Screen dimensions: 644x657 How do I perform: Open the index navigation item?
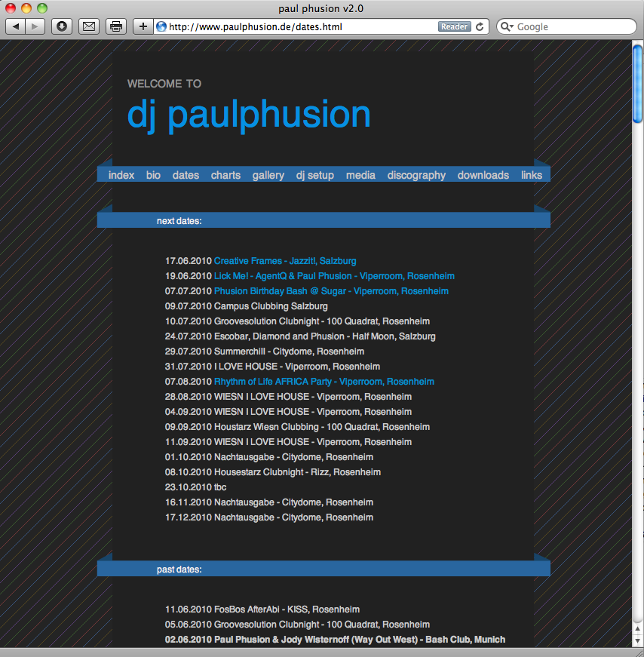(121, 175)
